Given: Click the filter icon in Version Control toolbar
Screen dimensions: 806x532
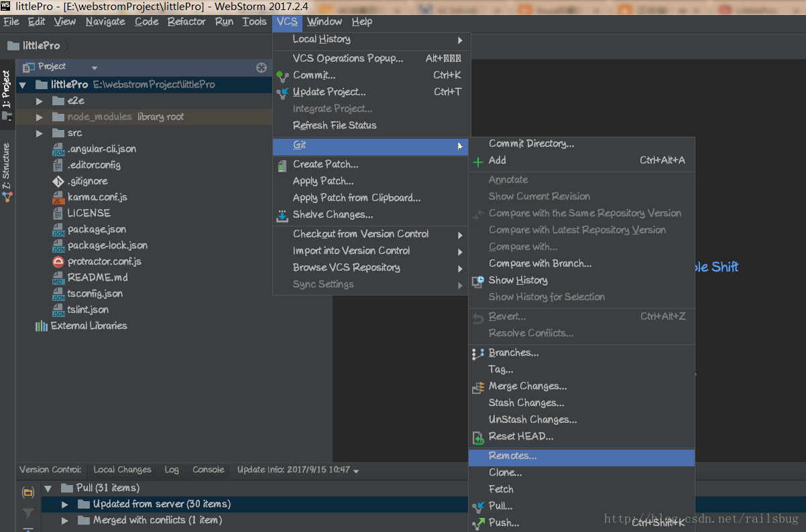Looking at the screenshot, I should (27, 513).
